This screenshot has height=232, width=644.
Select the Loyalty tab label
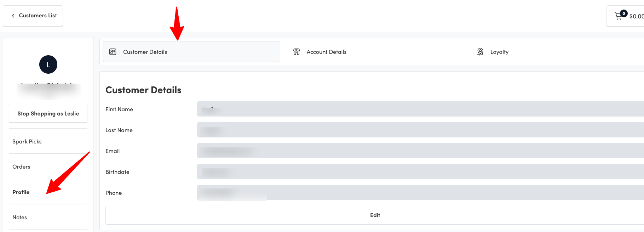coord(499,52)
